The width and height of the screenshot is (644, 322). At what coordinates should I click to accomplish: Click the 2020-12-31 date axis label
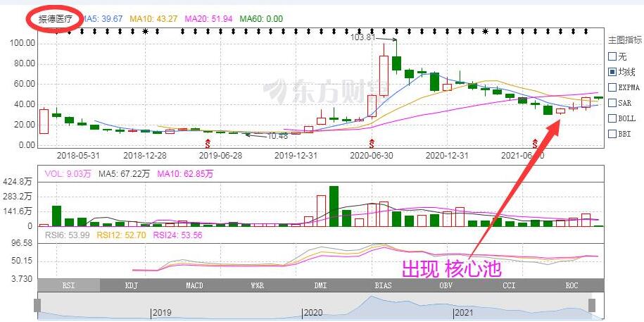(x=447, y=156)
